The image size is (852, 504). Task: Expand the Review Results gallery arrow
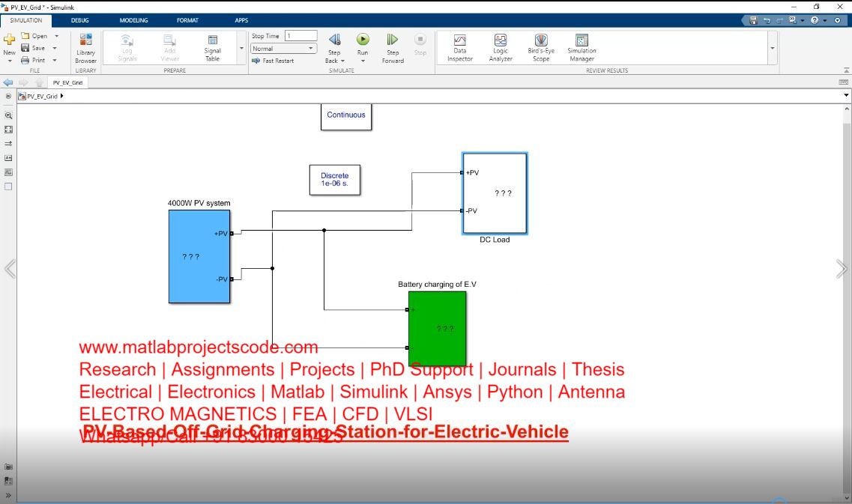(x=772, y=49)
